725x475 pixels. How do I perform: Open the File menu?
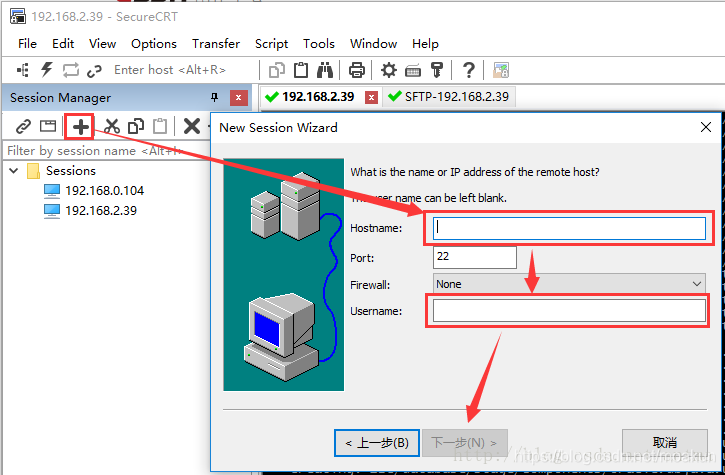click(27, 43)
